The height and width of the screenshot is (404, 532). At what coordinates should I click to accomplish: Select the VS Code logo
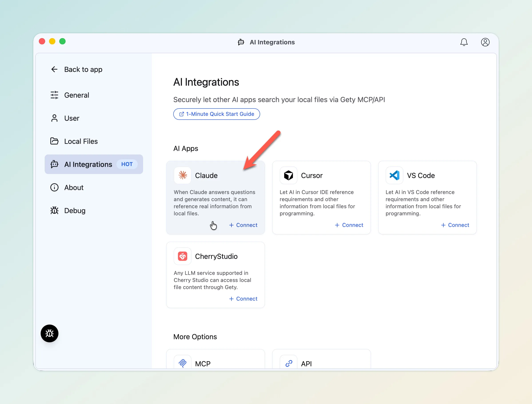click(x=394, y=175)
